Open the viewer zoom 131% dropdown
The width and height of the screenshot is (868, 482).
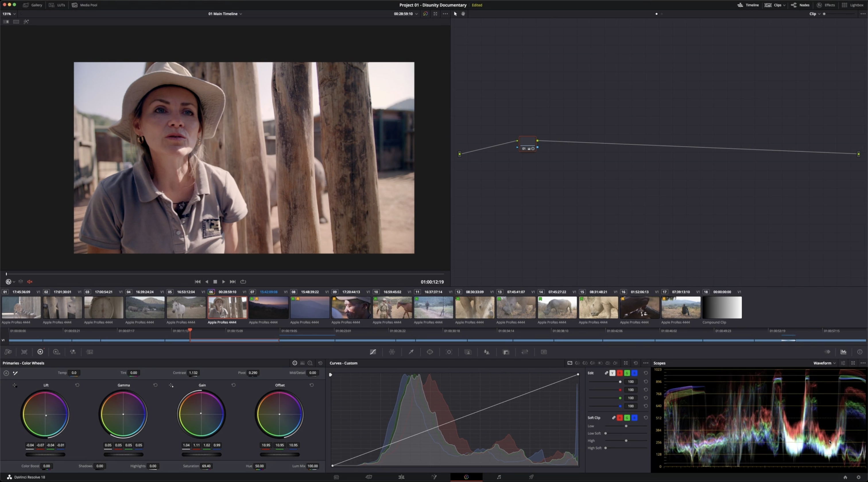pos(9,14)
